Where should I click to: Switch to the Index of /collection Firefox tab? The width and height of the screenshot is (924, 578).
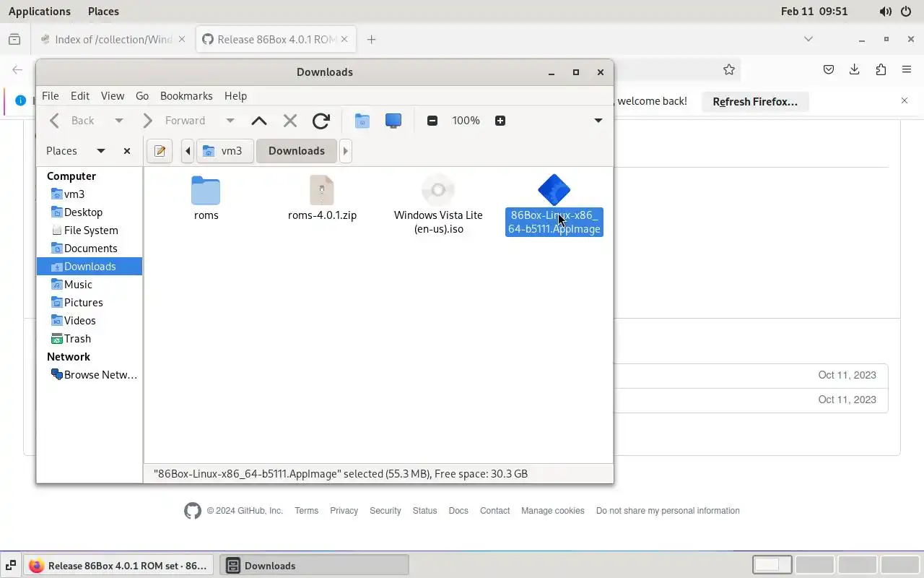(x=107, y=39)
